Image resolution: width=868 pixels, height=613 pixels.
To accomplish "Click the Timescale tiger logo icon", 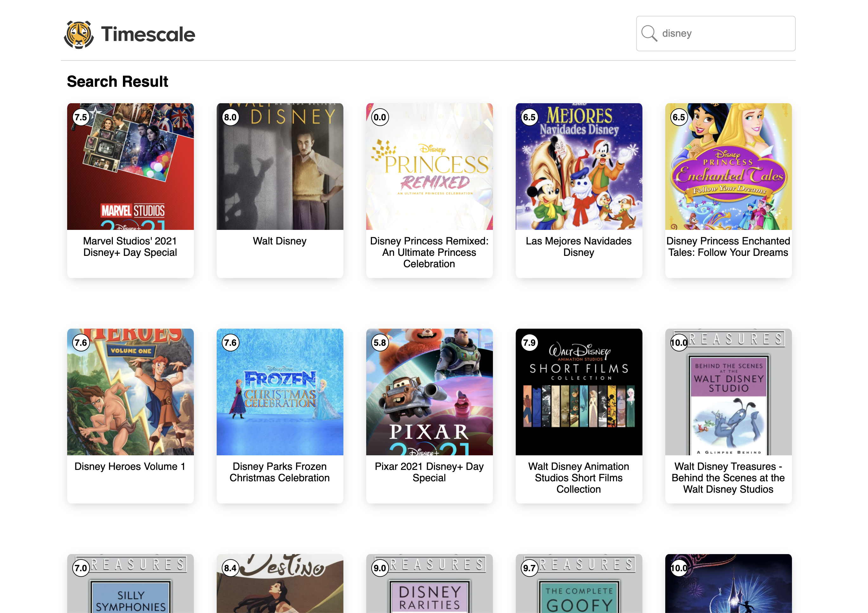I will [x=79, y=35].
